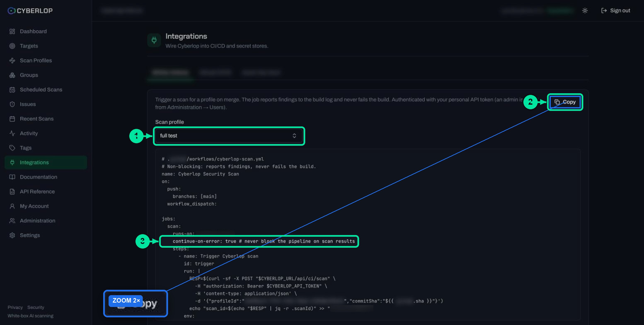
Task: Sign out of the account
Action: 615,11
